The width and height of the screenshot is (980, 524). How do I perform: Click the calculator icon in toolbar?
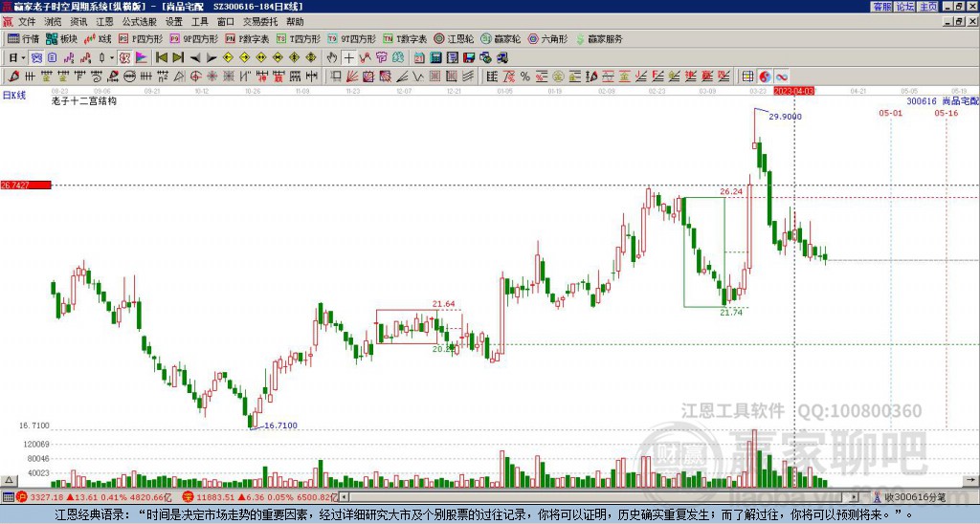tap(435, 58)
